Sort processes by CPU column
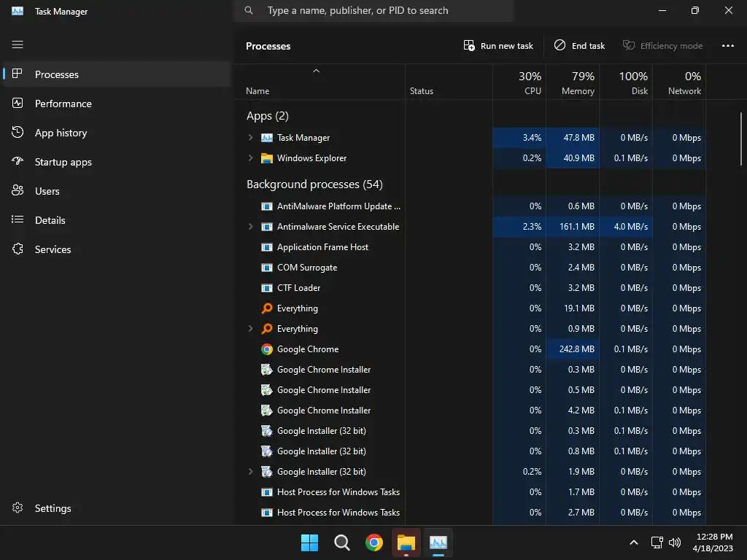747x560 pixels. (x=519, y=82)
